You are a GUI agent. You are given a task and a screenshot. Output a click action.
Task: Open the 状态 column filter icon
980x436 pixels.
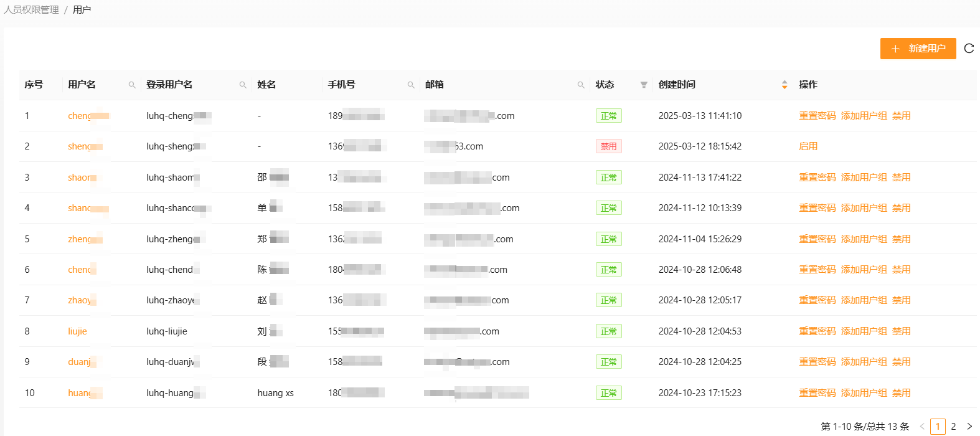(644, 85)
